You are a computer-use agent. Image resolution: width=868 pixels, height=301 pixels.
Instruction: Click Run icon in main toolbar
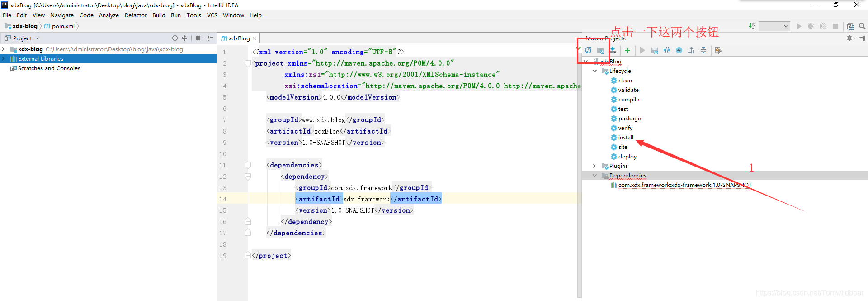pyautogui.click(x=799, y=26)
